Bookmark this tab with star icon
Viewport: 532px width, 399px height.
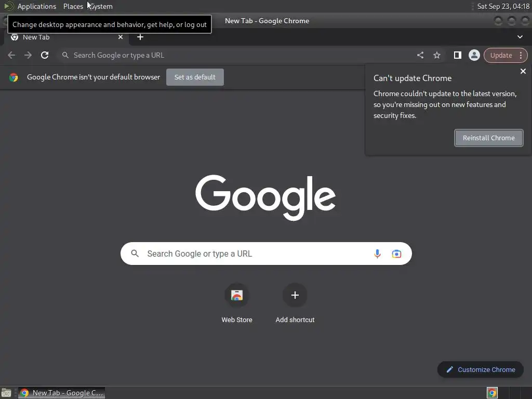[436, 55]
